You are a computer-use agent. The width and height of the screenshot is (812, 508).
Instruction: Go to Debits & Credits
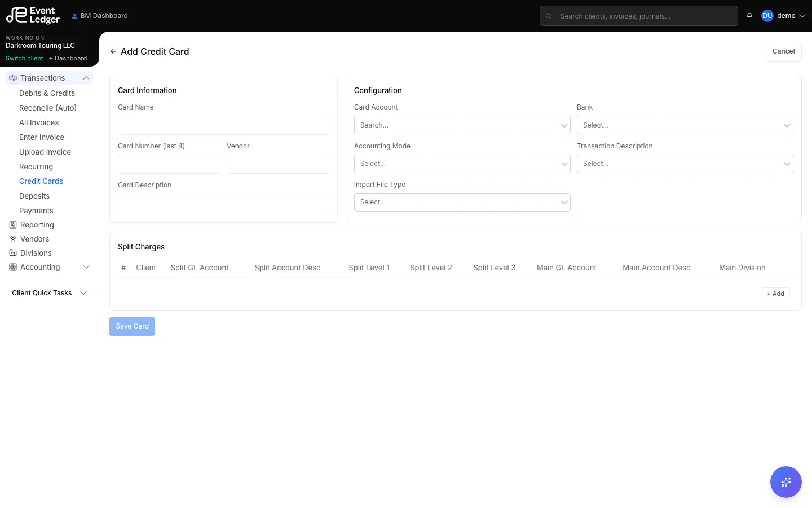47,93
